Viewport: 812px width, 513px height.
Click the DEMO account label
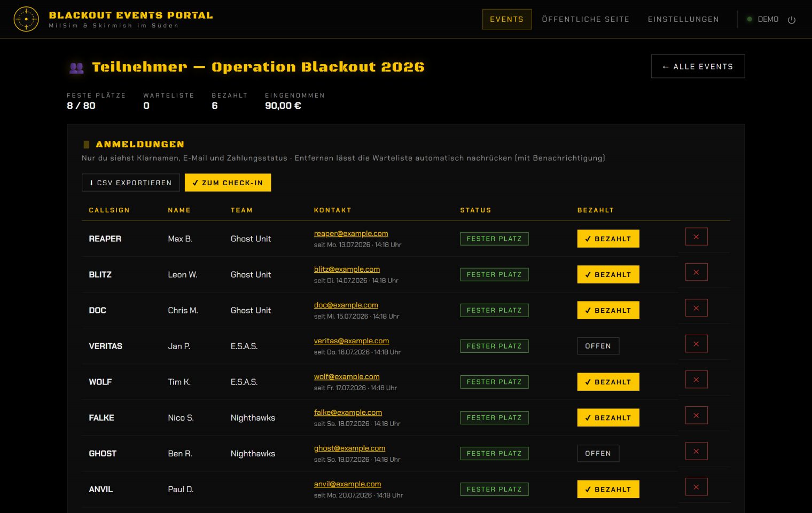coord(768,19)
